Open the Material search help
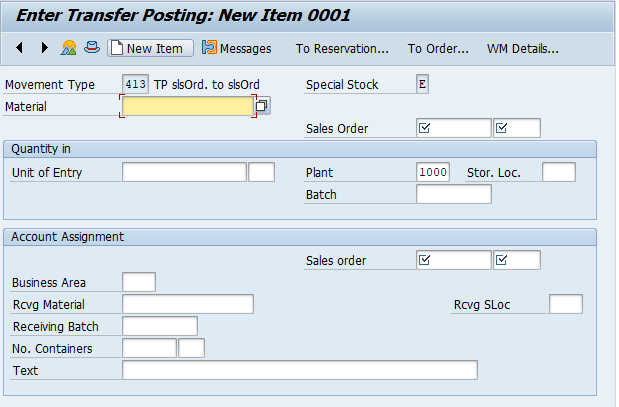The width and height of the screenshot is (619, 407). [263, 106]
